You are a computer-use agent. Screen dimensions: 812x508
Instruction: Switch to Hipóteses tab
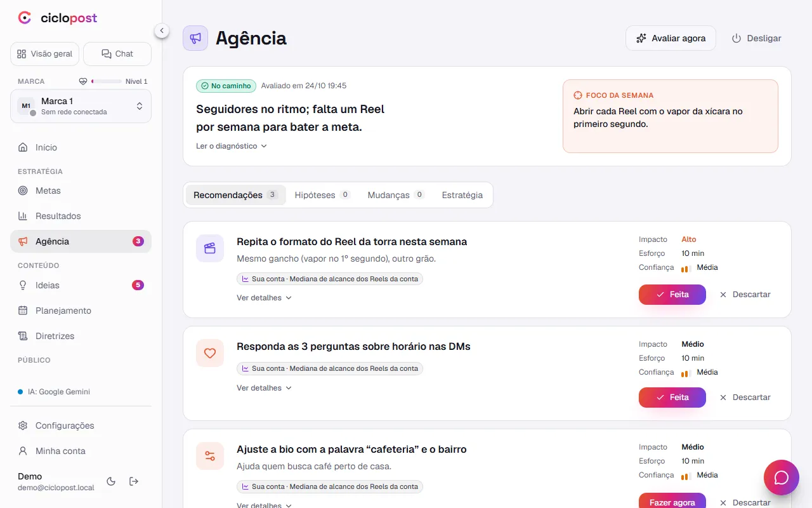click(322, 195)
